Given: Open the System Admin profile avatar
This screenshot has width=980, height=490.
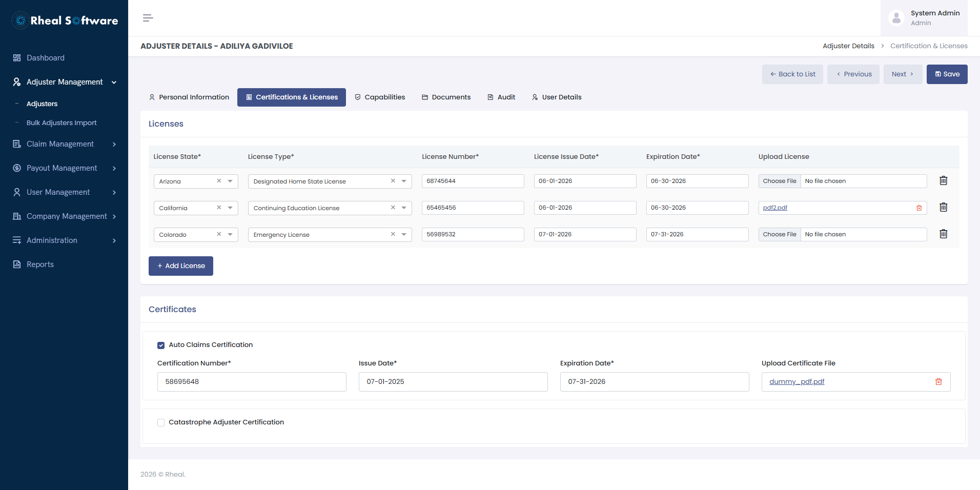Looking at the screenshot, I should pos(896,18).
